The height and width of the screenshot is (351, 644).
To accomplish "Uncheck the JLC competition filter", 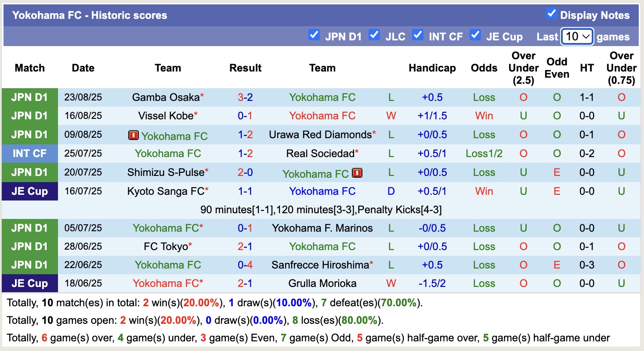I will point(374,34).
